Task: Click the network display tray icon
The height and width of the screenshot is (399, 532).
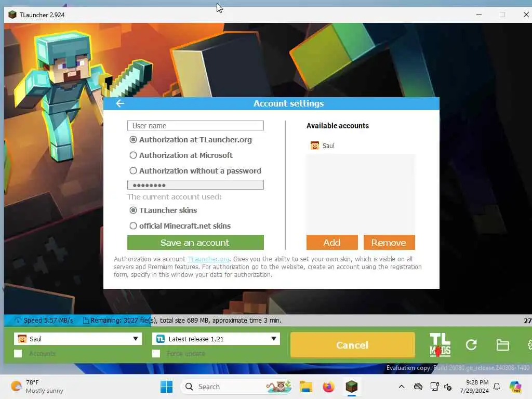Action: pos(434,387)
